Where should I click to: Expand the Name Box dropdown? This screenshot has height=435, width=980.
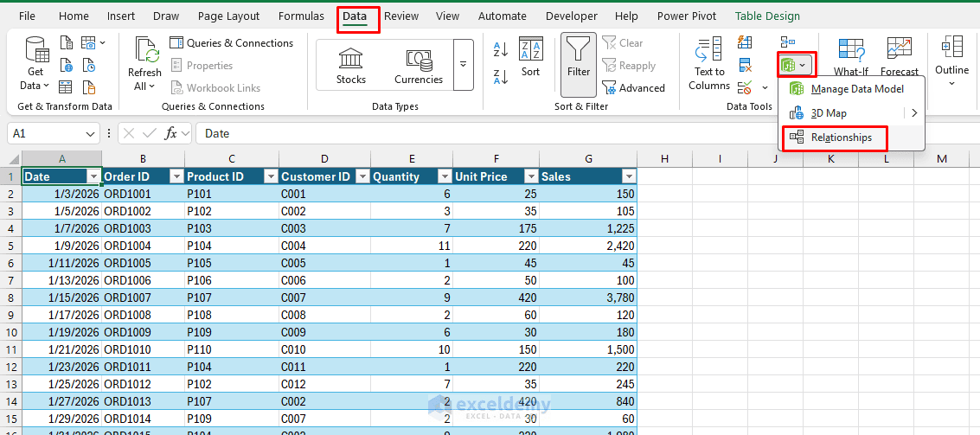tap(89, 133)
